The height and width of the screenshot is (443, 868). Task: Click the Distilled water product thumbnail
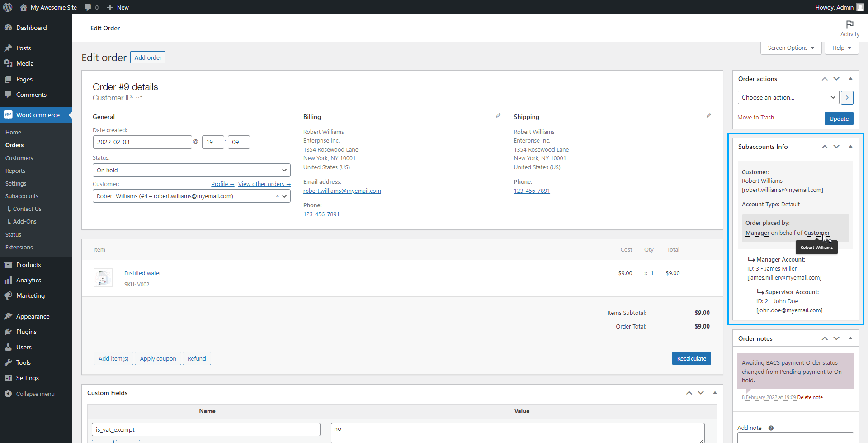103,277
